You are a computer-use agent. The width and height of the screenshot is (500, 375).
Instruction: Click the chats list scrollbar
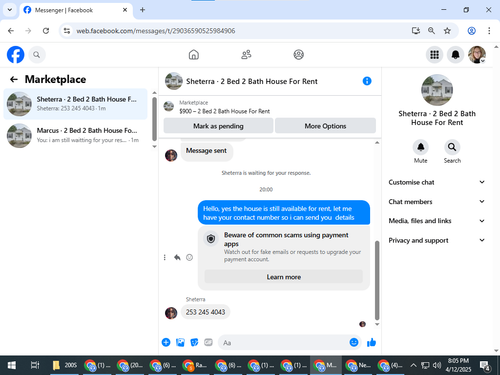click(154, 118)
